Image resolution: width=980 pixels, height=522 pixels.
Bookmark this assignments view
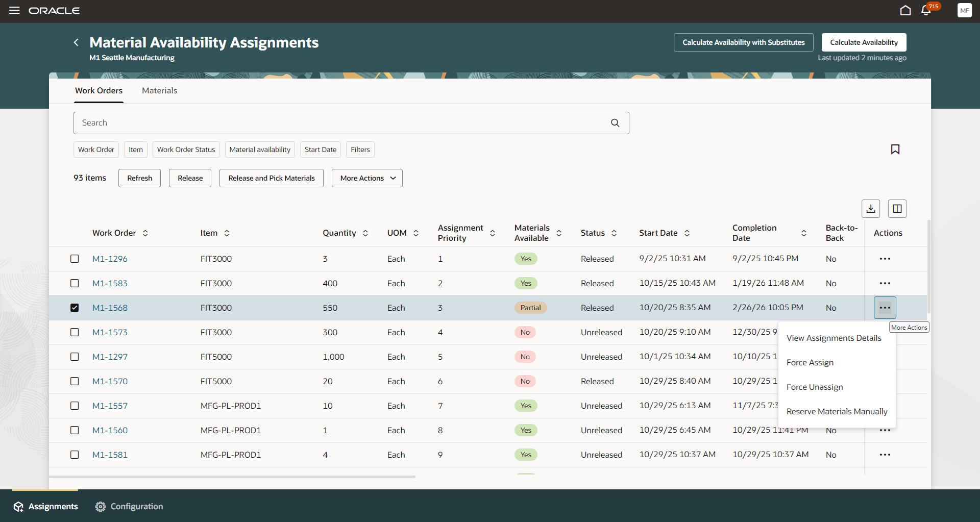pos(896,149)
